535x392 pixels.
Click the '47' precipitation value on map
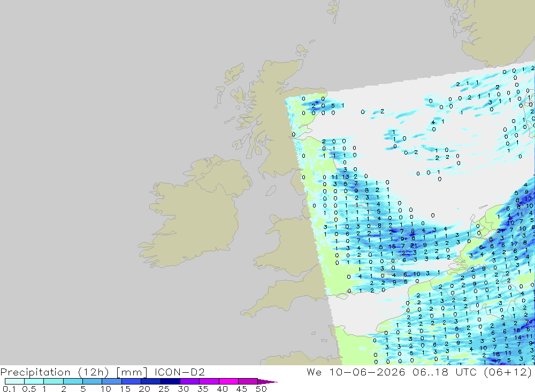pyautogui.click(x=497, y=361)
